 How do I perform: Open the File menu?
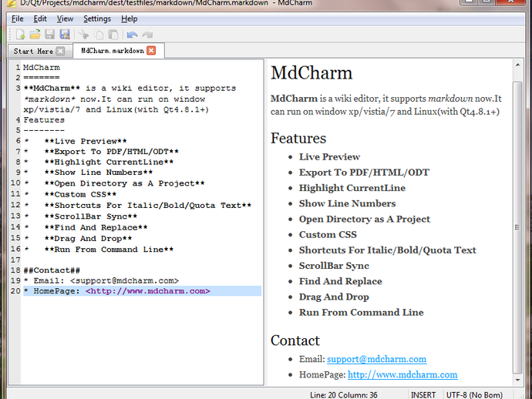[x=17, y=18]
